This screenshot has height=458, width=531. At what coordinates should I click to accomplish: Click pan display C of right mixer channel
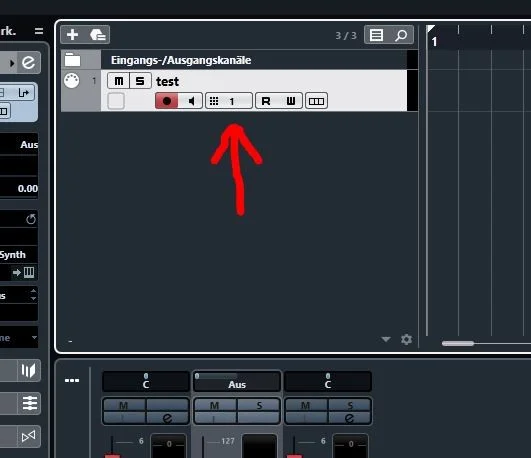[328, 381]
